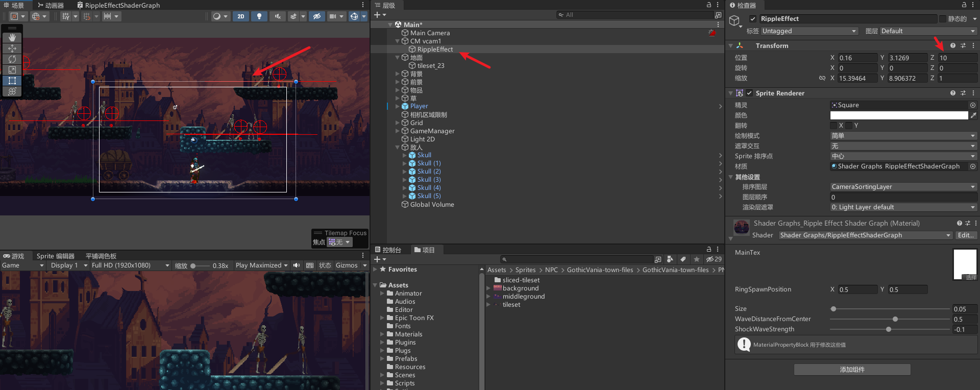Select Main Camera in hierarchy

point(430,33)
